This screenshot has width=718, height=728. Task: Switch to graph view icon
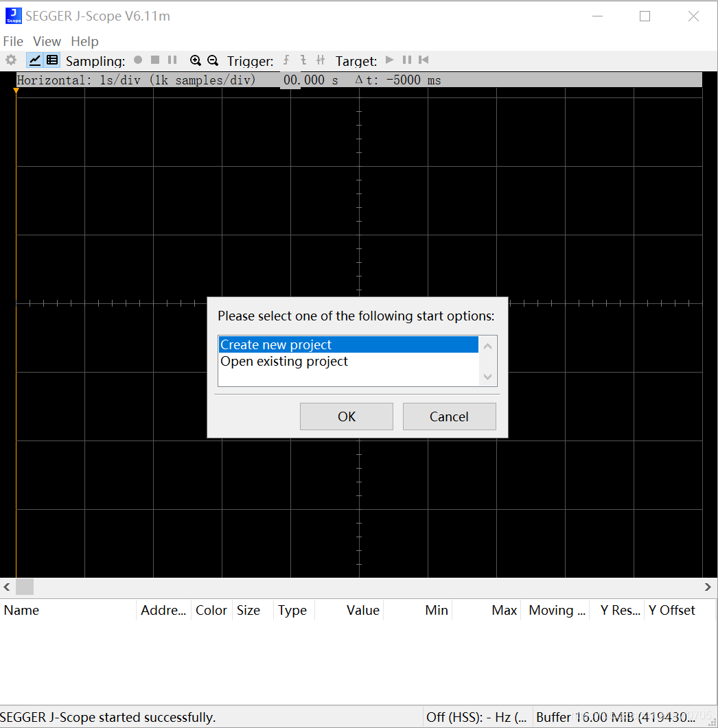pos(35,60)
